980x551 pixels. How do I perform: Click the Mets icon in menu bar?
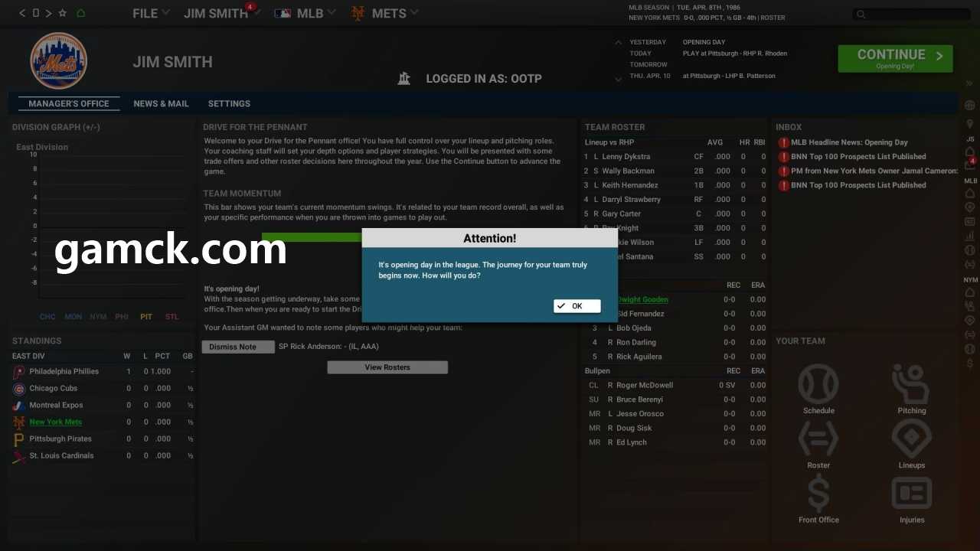pos(358,13)
